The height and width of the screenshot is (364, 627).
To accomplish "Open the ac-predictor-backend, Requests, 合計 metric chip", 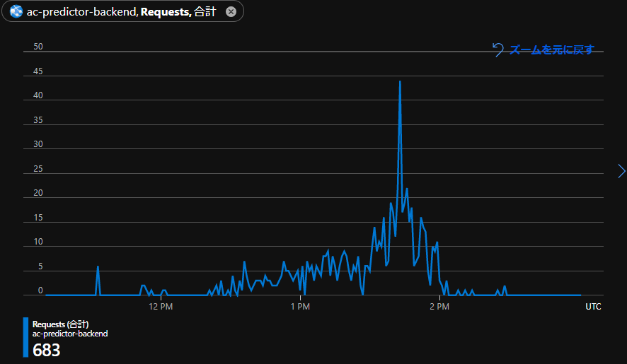I will point(121,11).
